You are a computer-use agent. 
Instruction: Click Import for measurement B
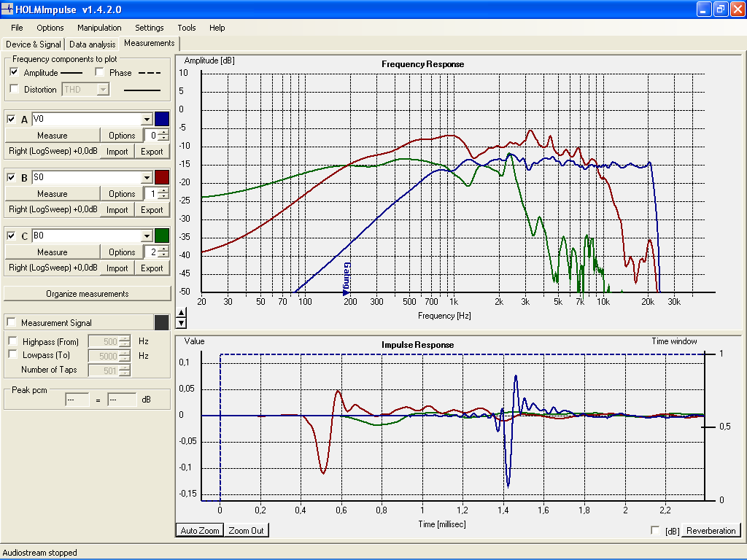point(117,209)
